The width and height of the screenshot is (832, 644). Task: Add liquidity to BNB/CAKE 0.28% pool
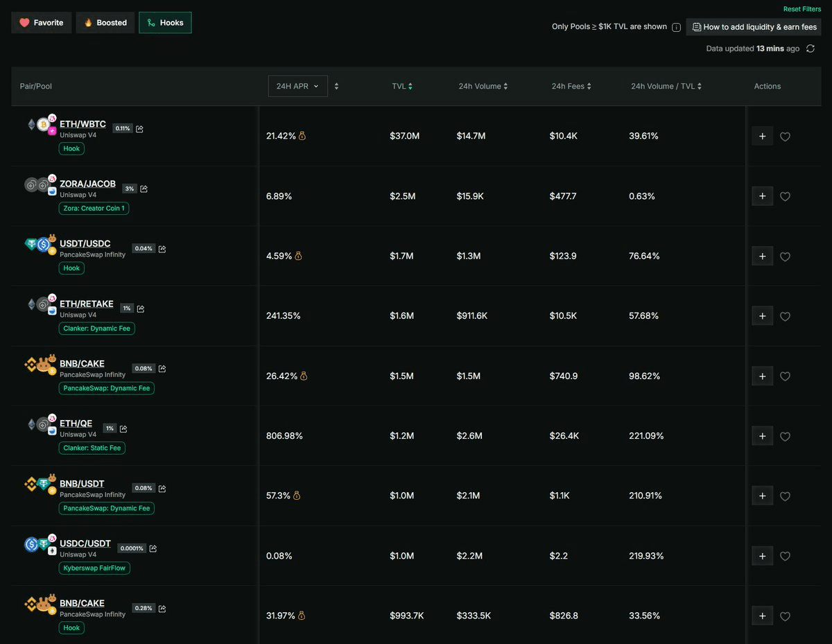click(762, 616)
